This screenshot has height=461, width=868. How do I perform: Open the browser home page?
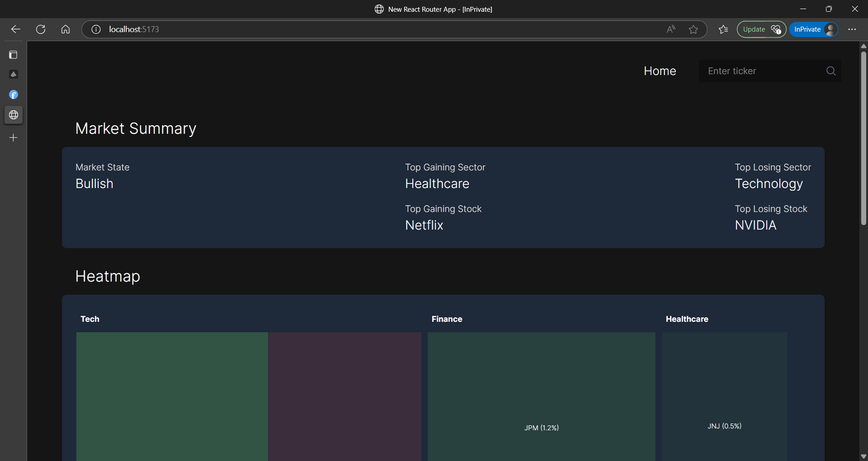point(66,29)
